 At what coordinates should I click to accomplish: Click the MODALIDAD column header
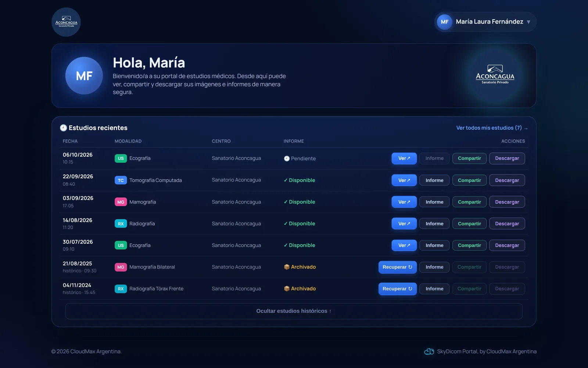pyautogui.click(x=128, y=141)
